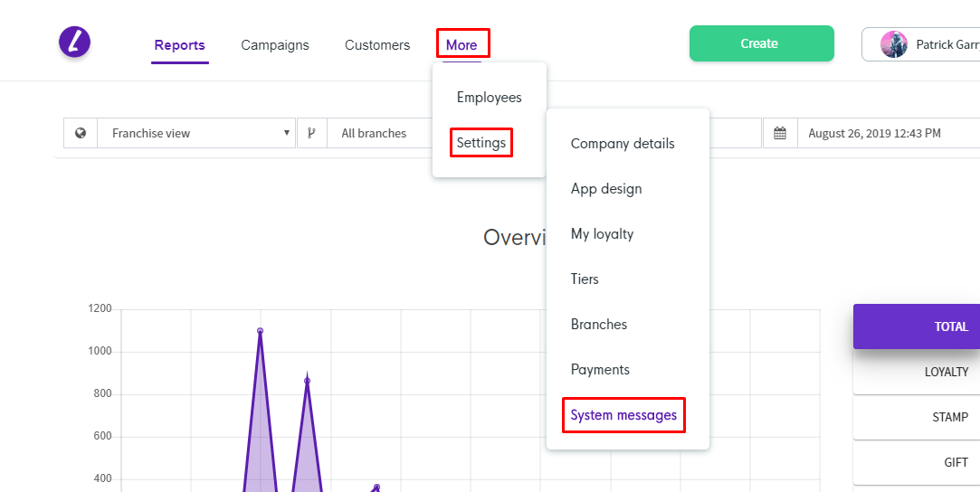Click the purple app logo
The height and width of the screenshot is (492, 980).
74,43
